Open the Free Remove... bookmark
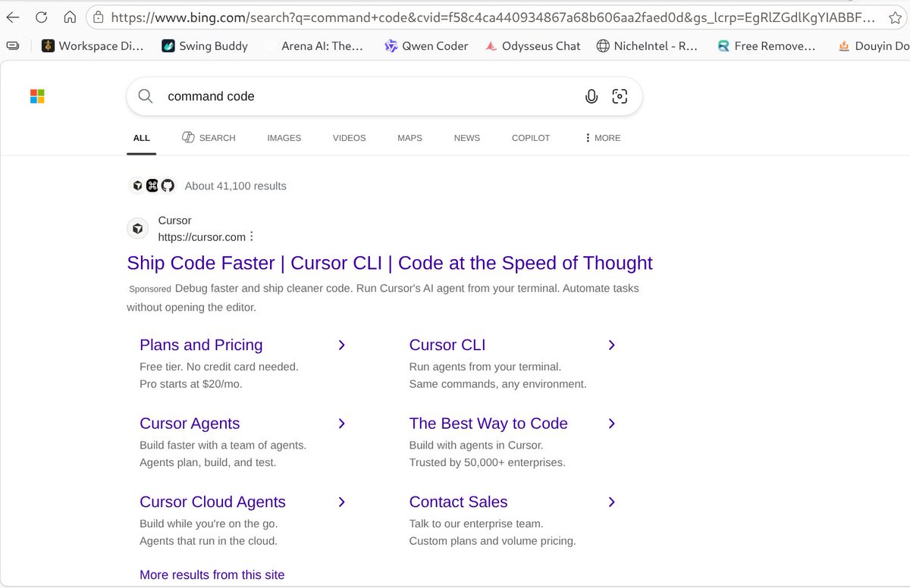 point(767,46)
